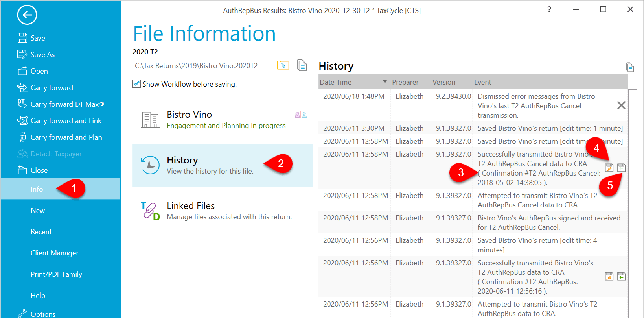
Task: Click the back arrow circle button
Action: [27, 15]
